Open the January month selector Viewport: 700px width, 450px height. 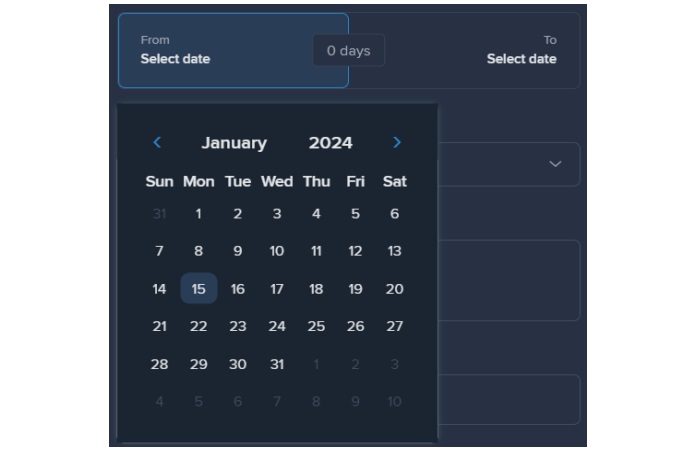[x=234, y=143]
